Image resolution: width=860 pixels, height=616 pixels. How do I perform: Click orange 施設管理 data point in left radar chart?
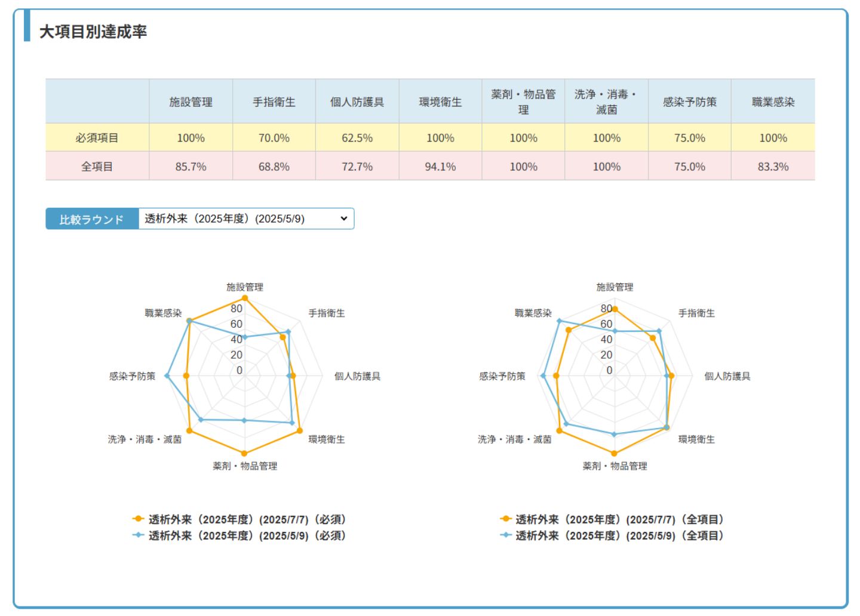click(244, 298)
